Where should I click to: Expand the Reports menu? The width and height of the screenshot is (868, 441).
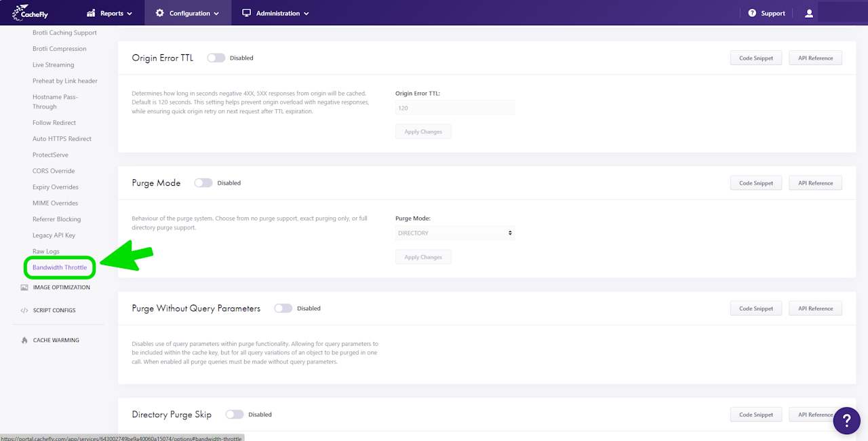[110, 13]
